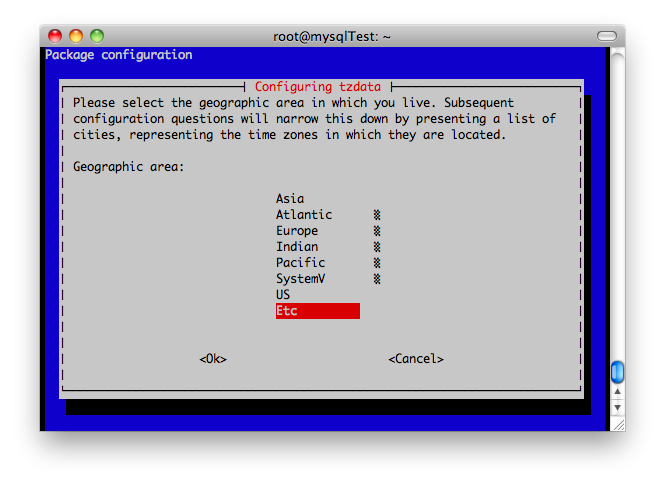
Task: Click the scrollbar up arrow
Action: (x=618, y=391)
